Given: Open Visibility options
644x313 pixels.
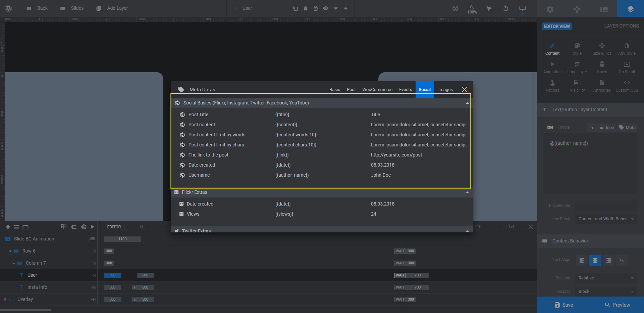Looking at the screenshot, I should (577, 86).
